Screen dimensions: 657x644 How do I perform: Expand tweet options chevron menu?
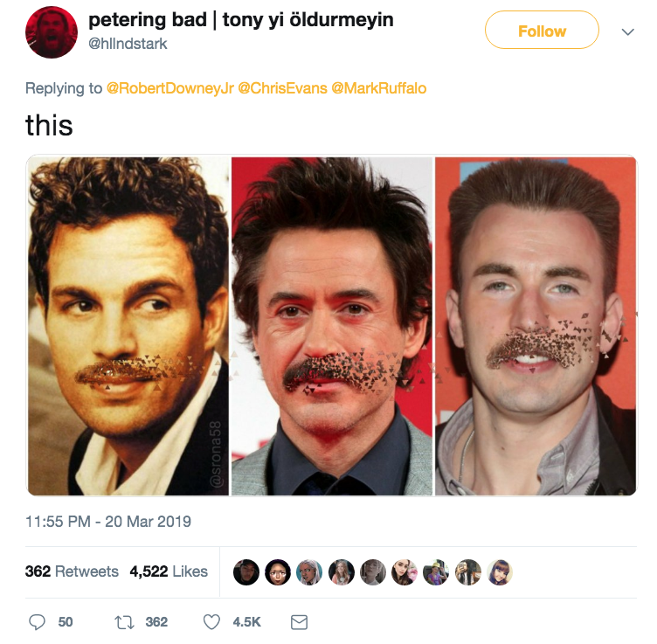[627, 31]
